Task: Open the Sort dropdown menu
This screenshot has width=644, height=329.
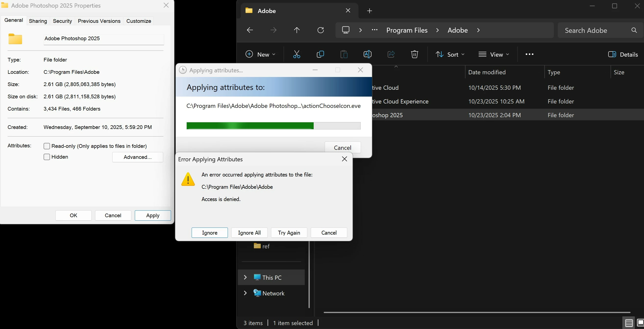Action: pos(450,54)
